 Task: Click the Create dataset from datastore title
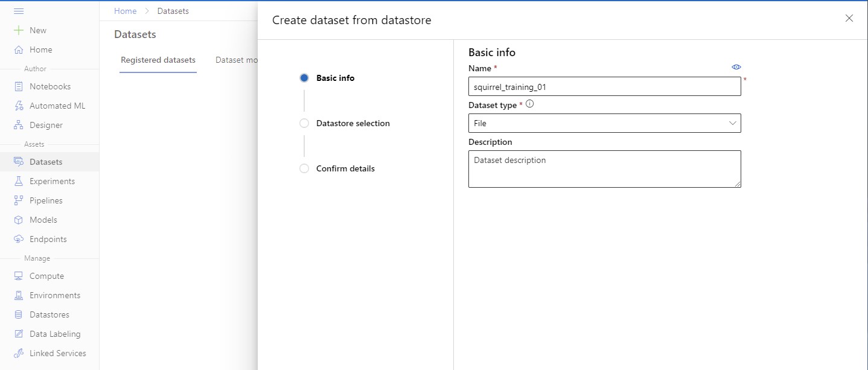click(x=352, y=20)
